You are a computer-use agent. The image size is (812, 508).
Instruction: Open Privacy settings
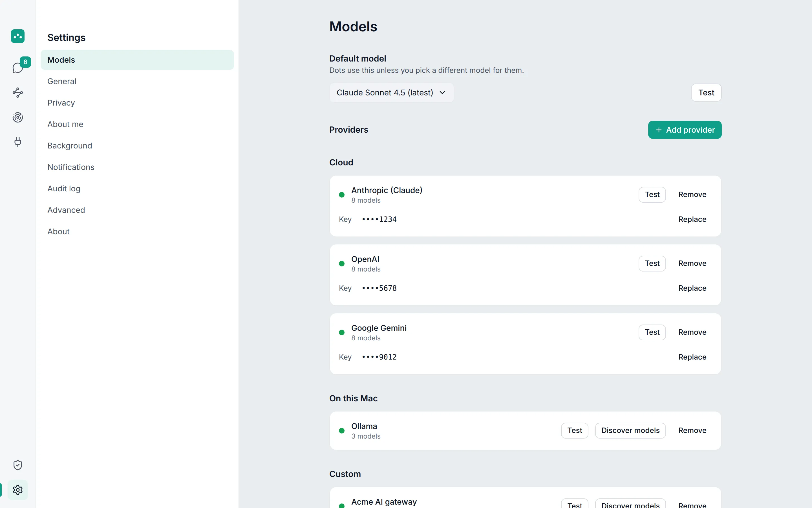pos(137,103)
